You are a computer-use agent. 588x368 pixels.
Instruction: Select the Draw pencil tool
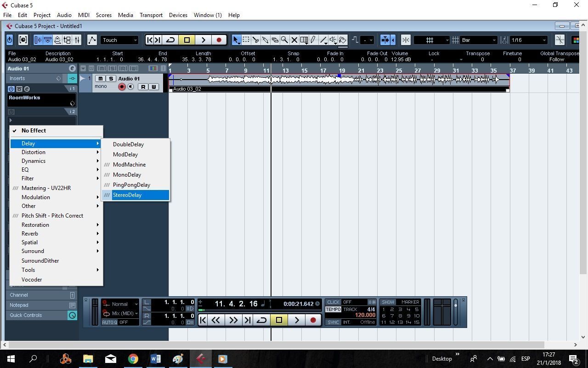coord(313,40)
